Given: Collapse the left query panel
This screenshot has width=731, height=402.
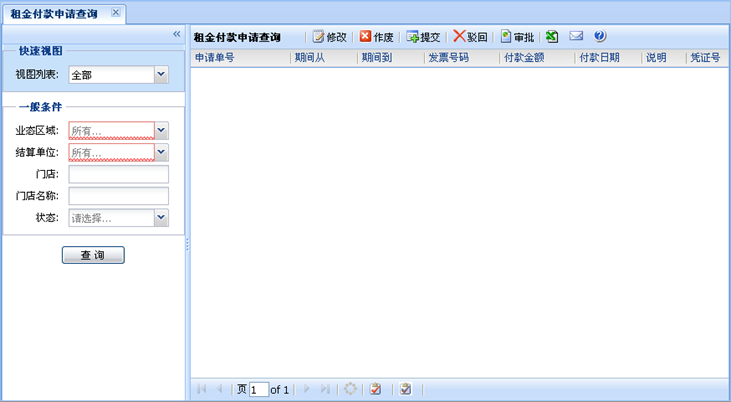Looking at the screenshot, I should pos(177,34).
